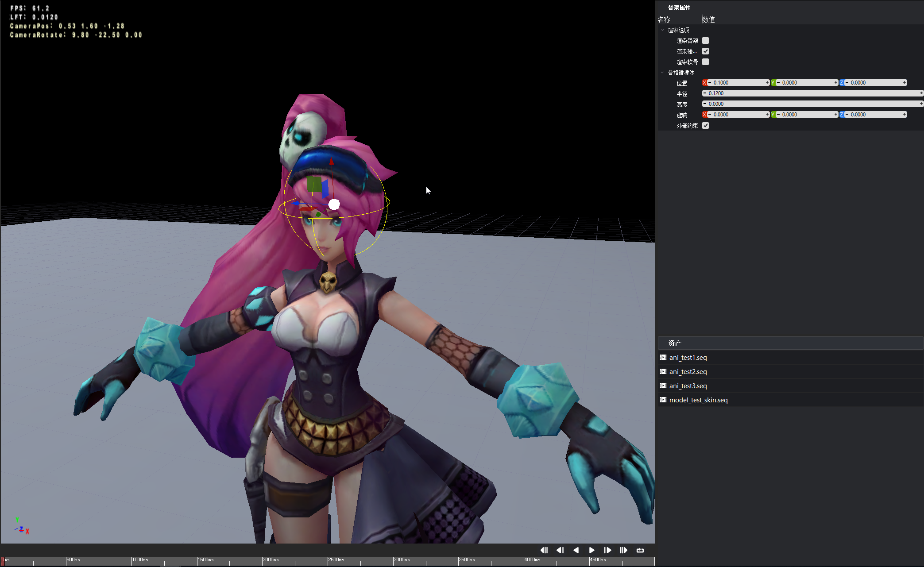
Task: Click the red playhead at 0ms
Action: (2, 560)
